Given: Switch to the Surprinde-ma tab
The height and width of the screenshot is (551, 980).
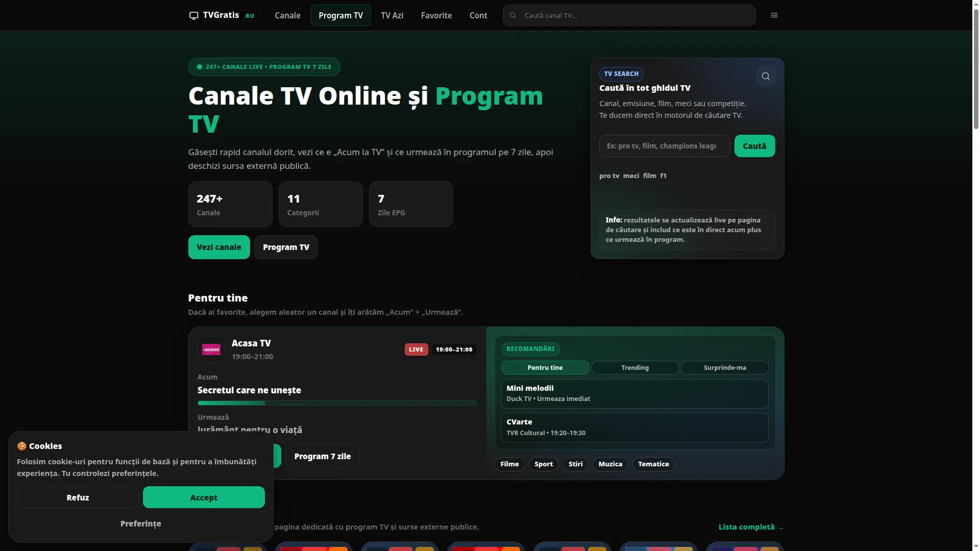Looking at the screenshot, I should (725, 367).
